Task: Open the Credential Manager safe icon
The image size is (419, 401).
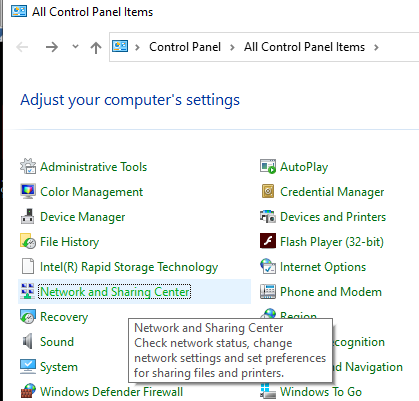Action: [x=268, y=191]
